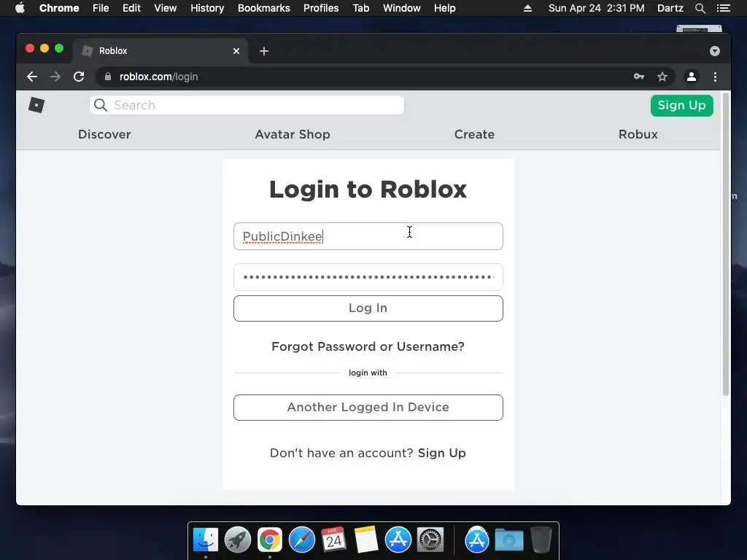Click the Roblox Search field
747x560 pixels.
(247, 105)
